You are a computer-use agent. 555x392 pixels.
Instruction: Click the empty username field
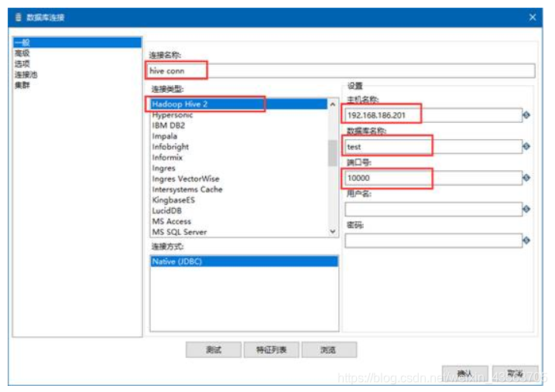tap(433, 210)
